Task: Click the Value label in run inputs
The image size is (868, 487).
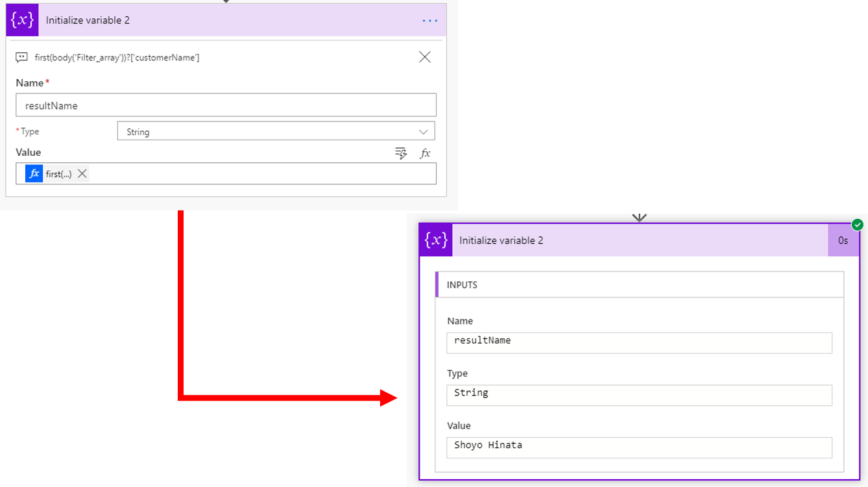Action: pyautogui.click(x=459, y=425)
